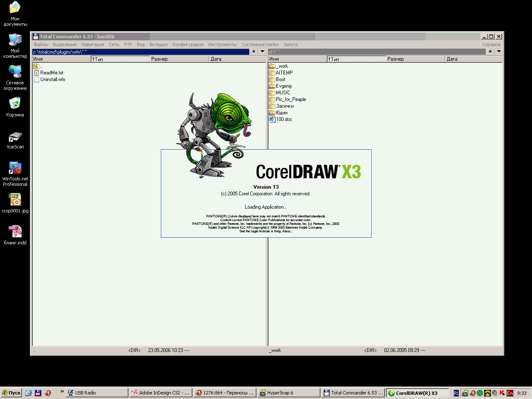Expand quick launch overflow chevron

click(x=62, y=392)
